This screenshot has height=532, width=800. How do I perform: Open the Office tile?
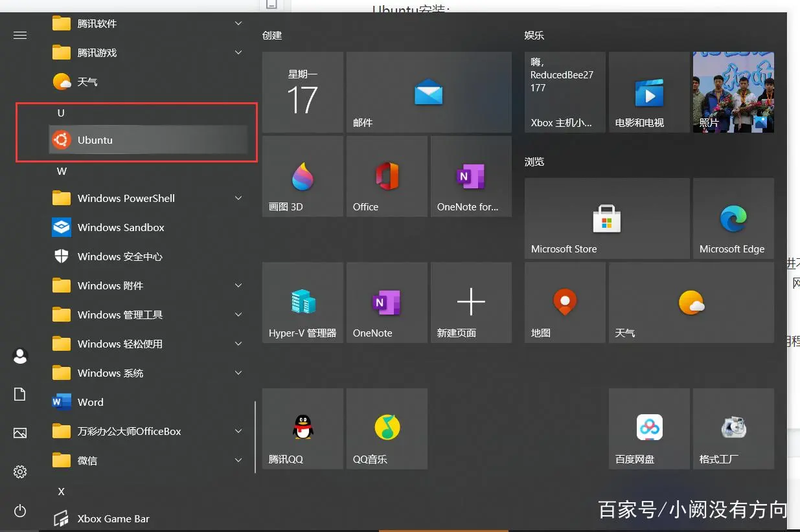coord(387,176)
